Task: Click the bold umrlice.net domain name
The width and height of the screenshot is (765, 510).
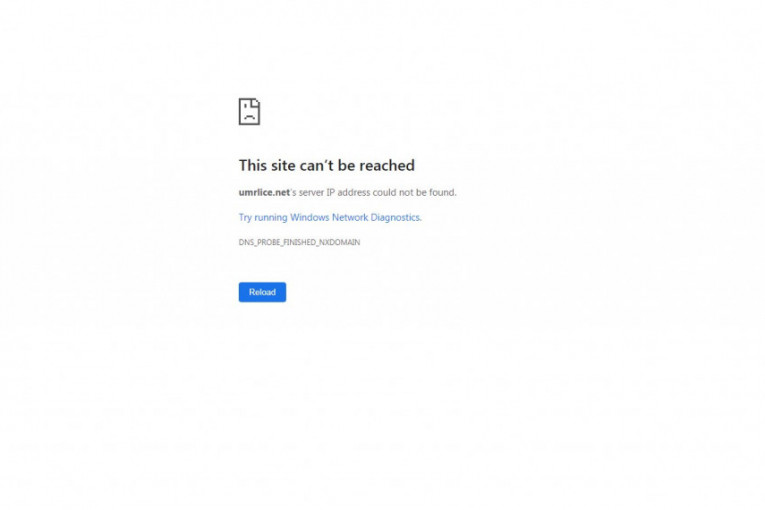Action: 264,192
